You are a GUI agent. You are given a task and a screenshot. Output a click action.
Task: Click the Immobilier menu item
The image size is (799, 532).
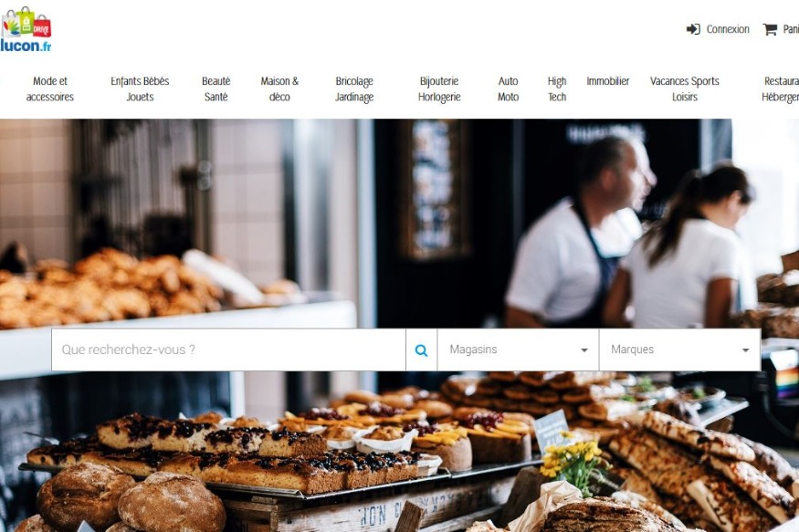(x=608, y=81)
